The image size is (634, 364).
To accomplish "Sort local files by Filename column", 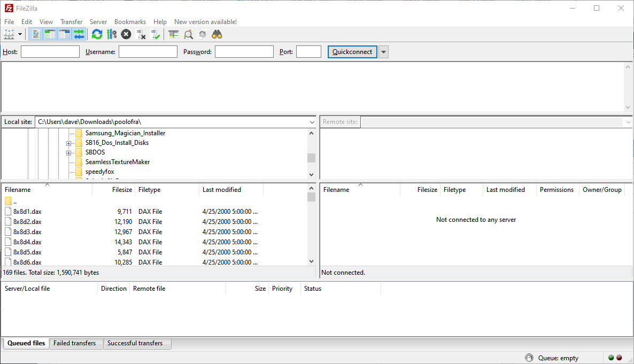I will click(47, 190).
